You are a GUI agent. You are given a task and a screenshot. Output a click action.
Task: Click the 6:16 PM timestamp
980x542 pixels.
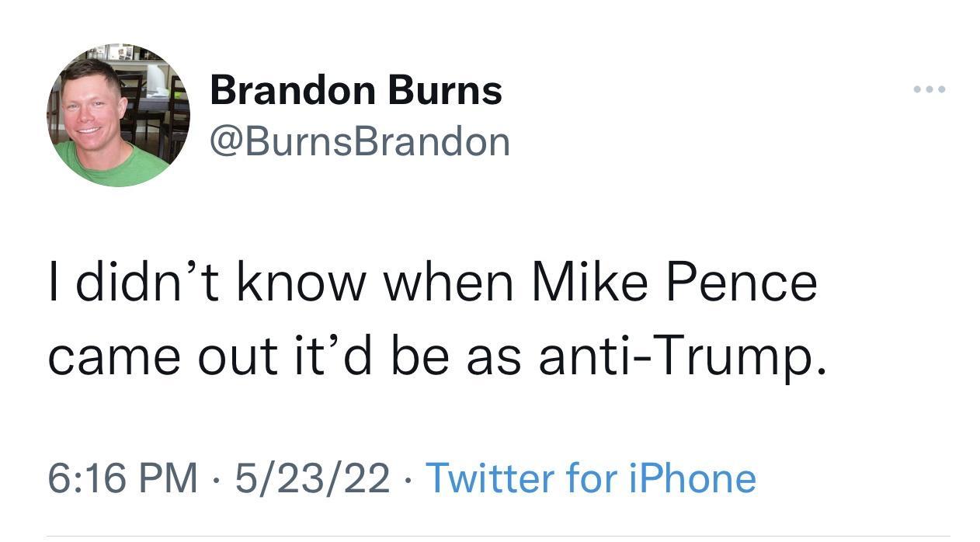click(x=124, y=480)
